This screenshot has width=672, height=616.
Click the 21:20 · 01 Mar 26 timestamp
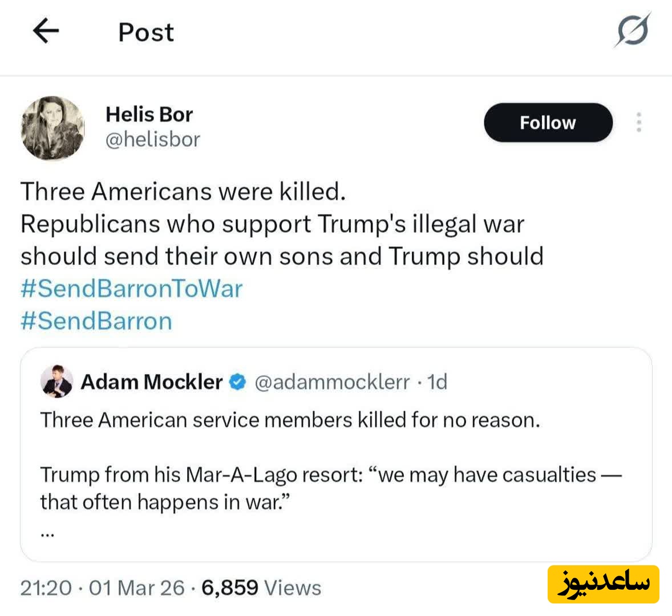[103, 588]
